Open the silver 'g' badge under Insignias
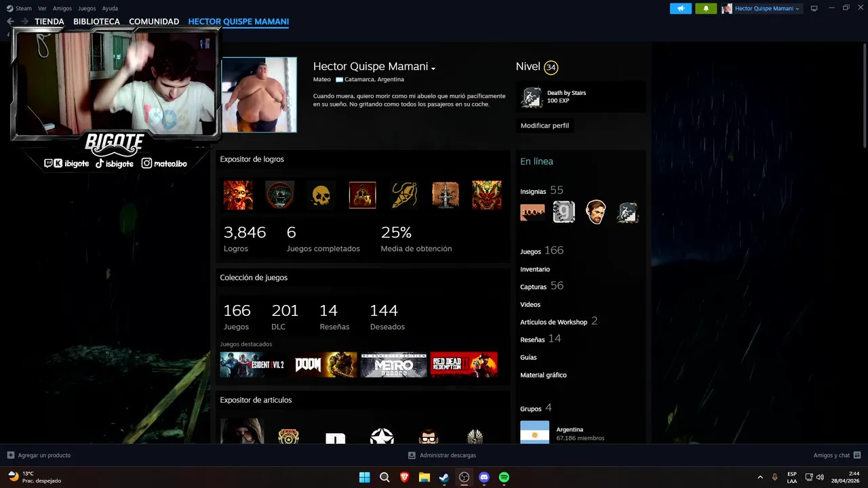 coord(564,212)
